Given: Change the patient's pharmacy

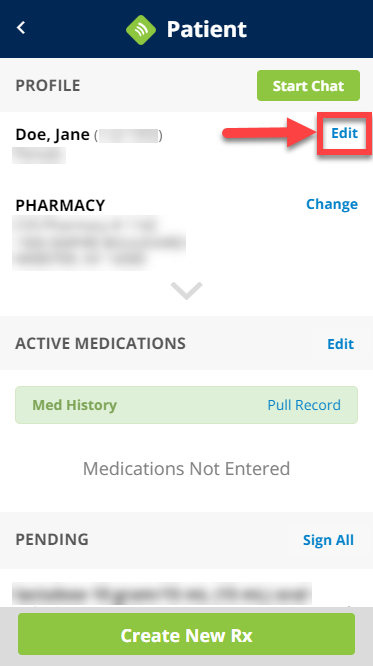Looking at the screenshot, I should [x=332, y=204].
